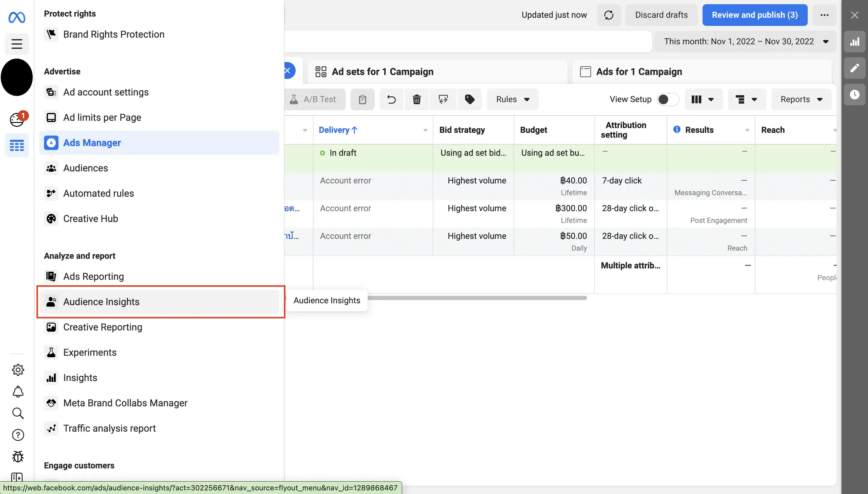This screenshot has width=868, height=494.
Task: Open the tag icon in the toolbar
Action: point(469,99)
